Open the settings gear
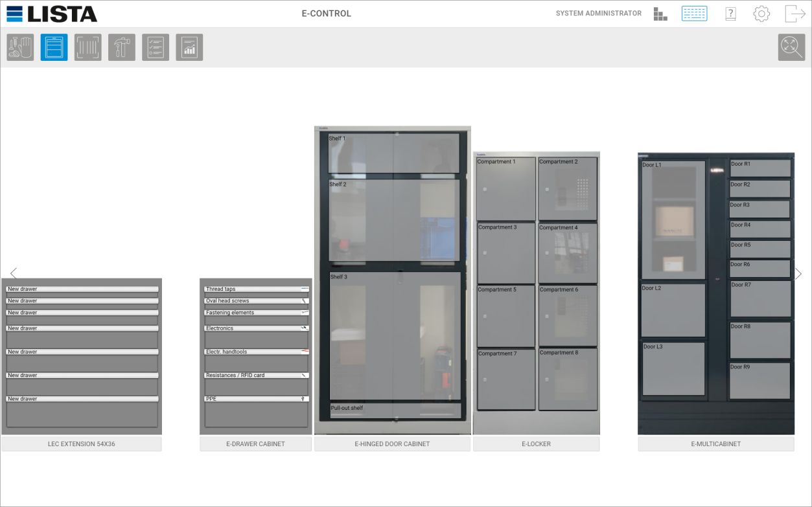 761,14
